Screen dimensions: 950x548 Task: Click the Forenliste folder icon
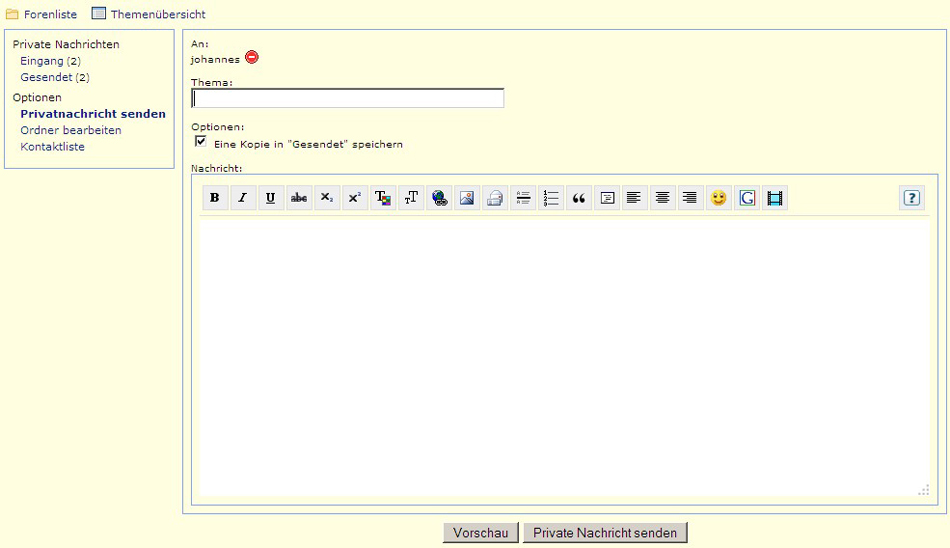[12, 13]
